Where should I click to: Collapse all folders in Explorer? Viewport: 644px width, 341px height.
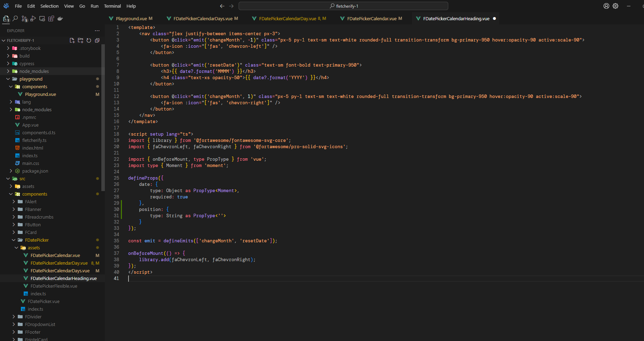point(97,40)
